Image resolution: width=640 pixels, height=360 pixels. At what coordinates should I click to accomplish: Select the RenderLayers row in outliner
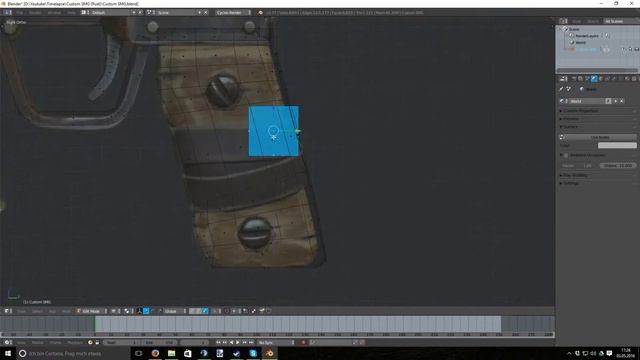[x=587, y=36]
